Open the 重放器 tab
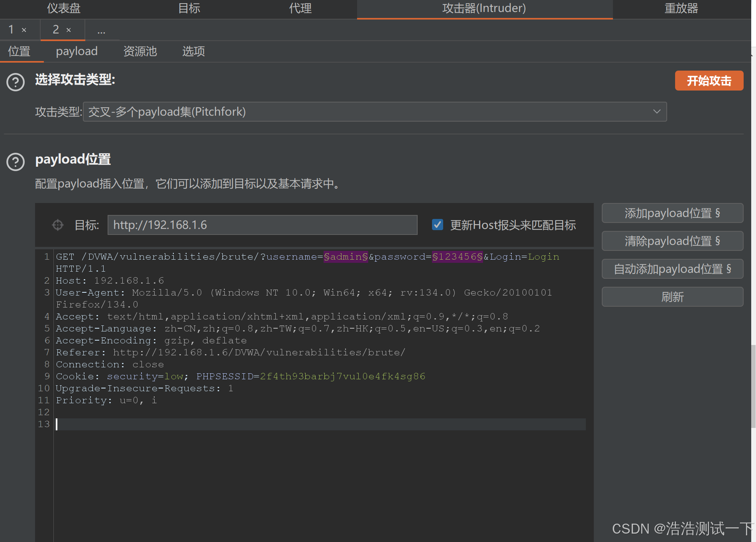This screenshot has height=542, width=756. [681, 8]
